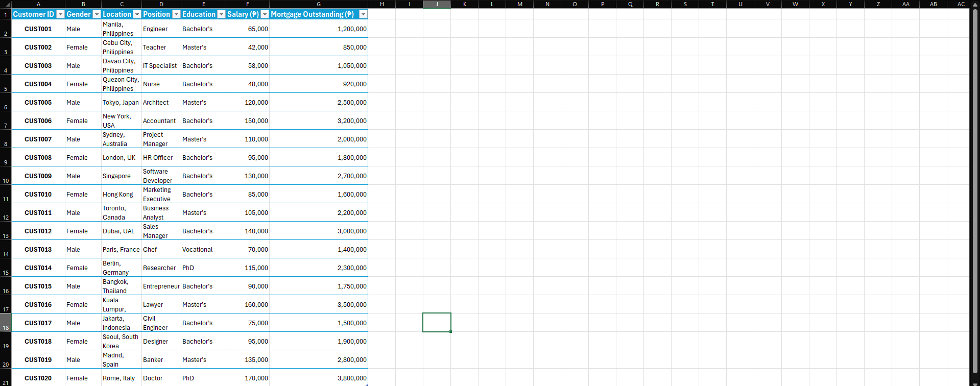Open the Location column filter dropdown
This screenshot has width=980, height=386.
tap(137, 14)
